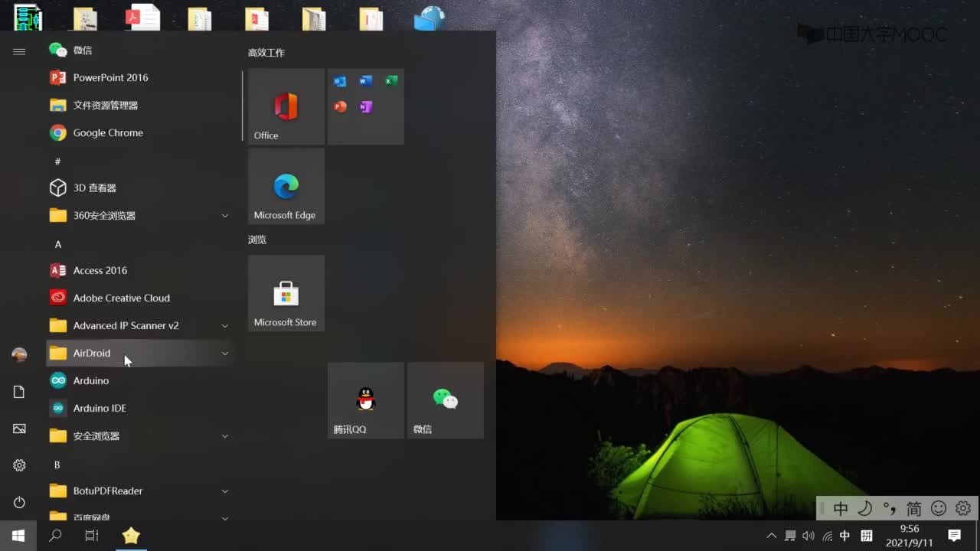
Task: Open the star app on taskbar
Action: 131,536
